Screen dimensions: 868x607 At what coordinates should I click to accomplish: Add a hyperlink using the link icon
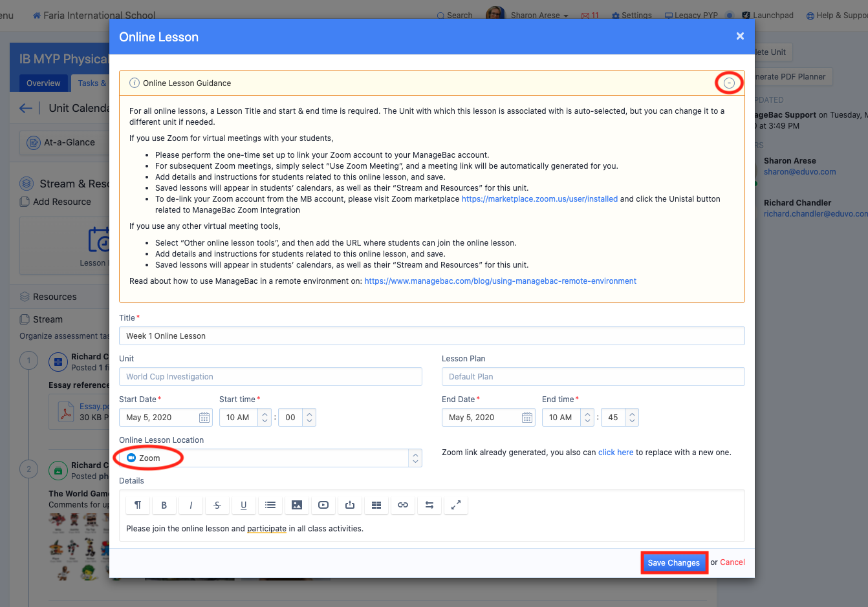click(x=403, y=505)
